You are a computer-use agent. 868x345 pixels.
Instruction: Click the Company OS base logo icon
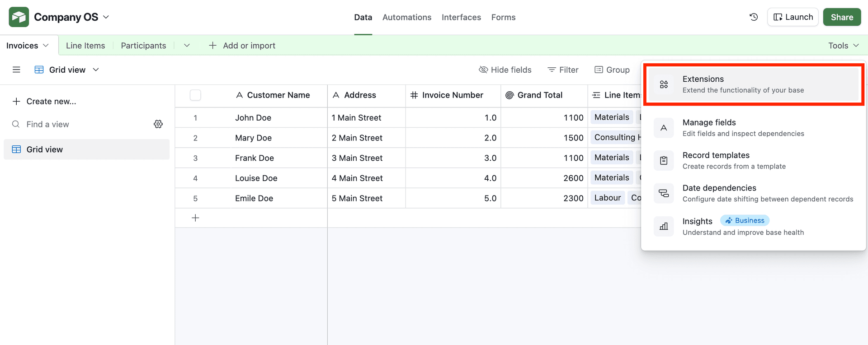pos(19,17)
